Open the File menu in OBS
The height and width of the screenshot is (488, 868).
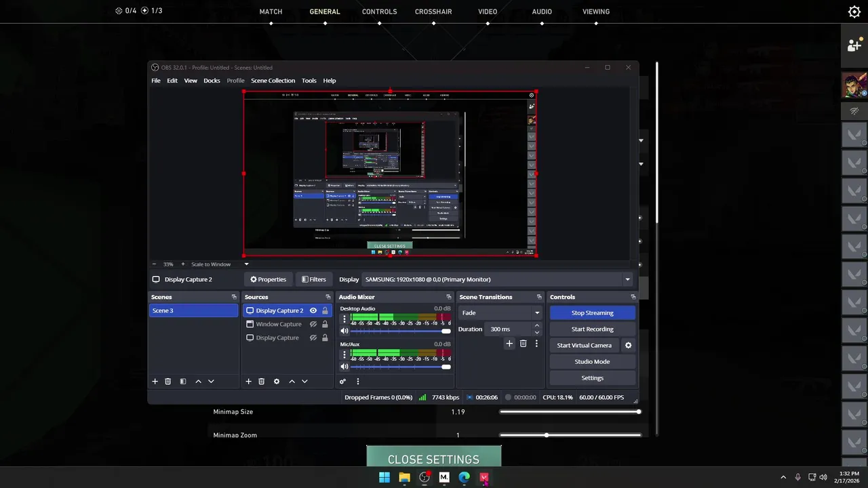(156, 81)
